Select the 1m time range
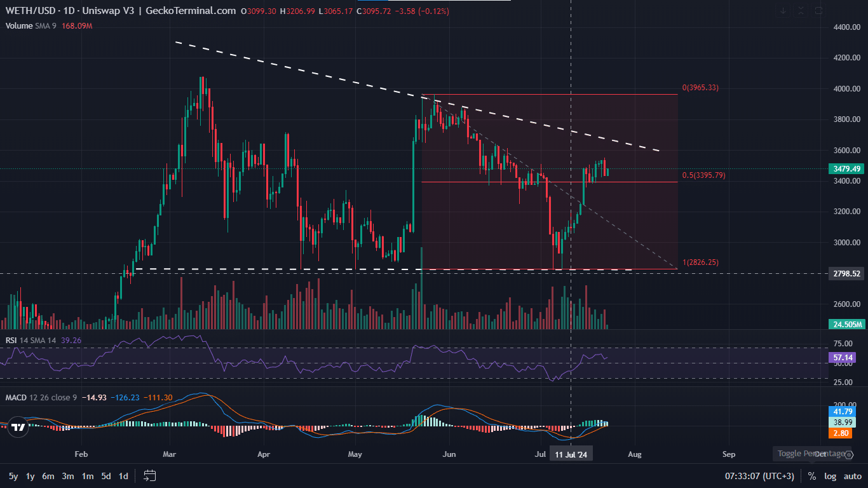Image resolution: width=868 pixels, height=488 pixels. tap(88, 476)
